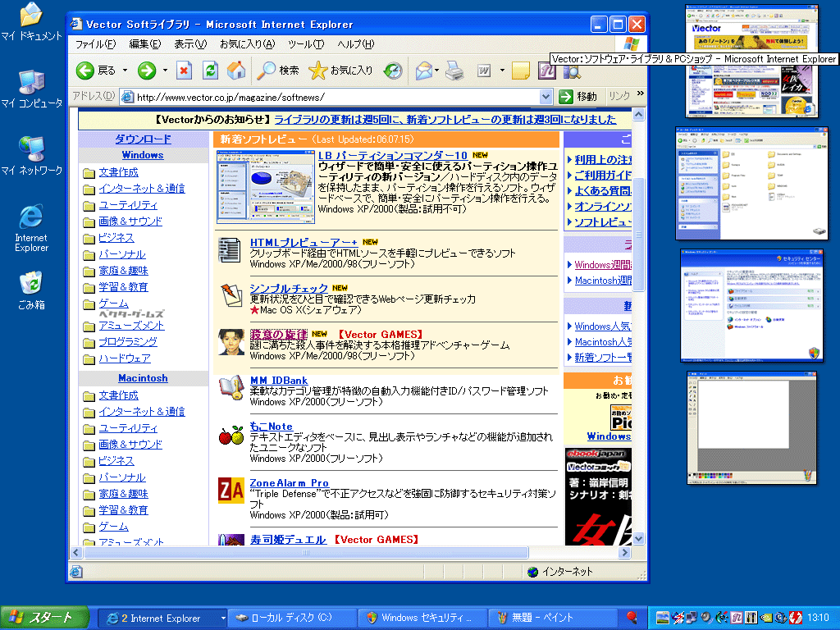Open the 表示(V) menu

click(190, 44)
